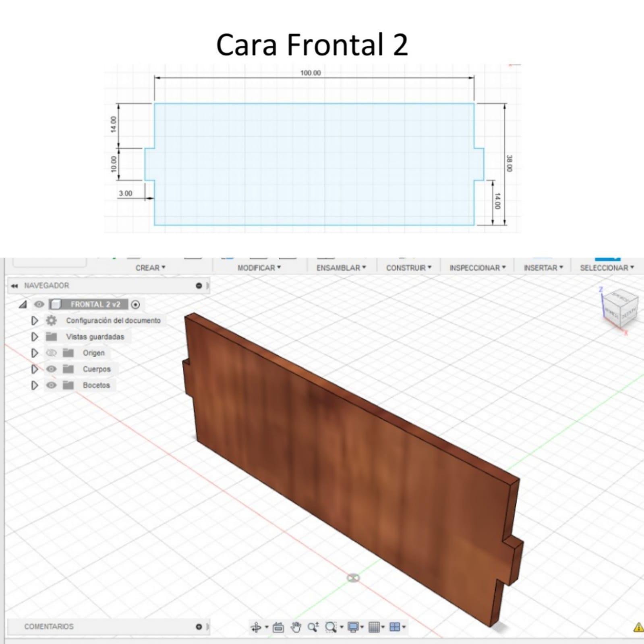Select the Origen label
Image resolution: width=644 pixels, height=644 pixels.
click(94, 353)
